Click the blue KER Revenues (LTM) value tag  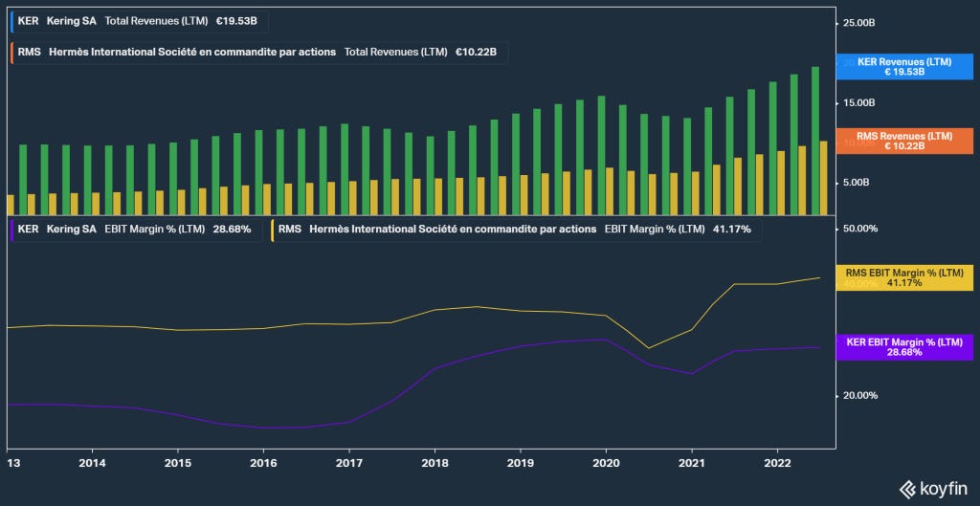pyautogui.click(x=904, y=67)
